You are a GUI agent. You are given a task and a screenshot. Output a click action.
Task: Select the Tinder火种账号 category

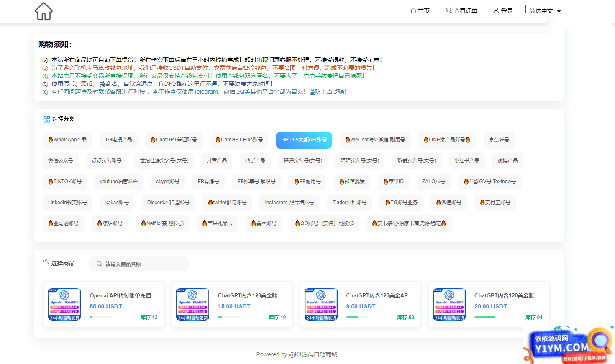click(349, 203)
